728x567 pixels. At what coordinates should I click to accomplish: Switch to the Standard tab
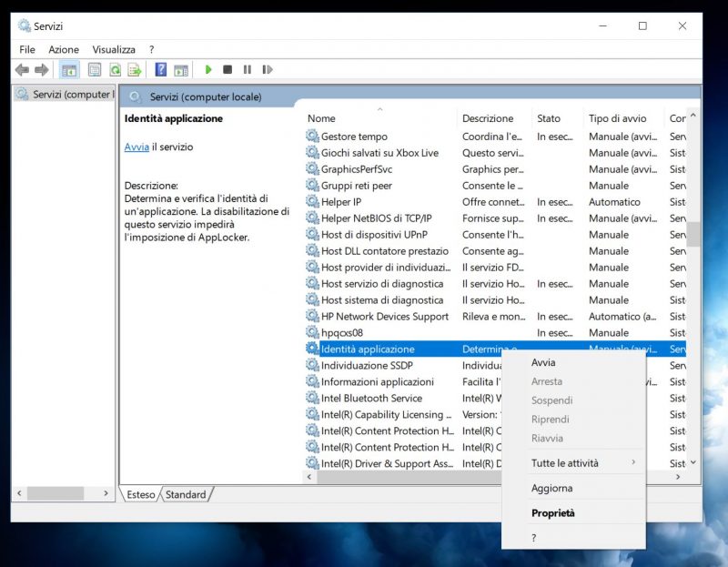click(x=186, y=495)
